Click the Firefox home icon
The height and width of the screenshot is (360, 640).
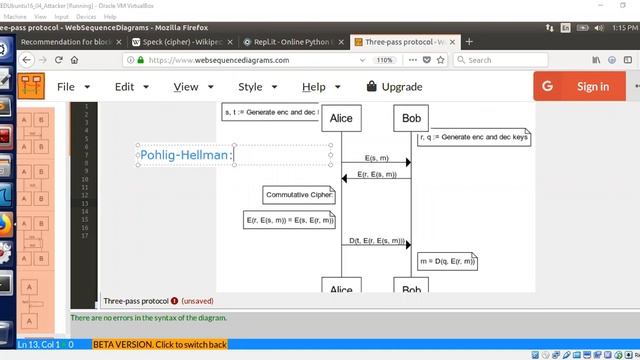click(74, 60)
